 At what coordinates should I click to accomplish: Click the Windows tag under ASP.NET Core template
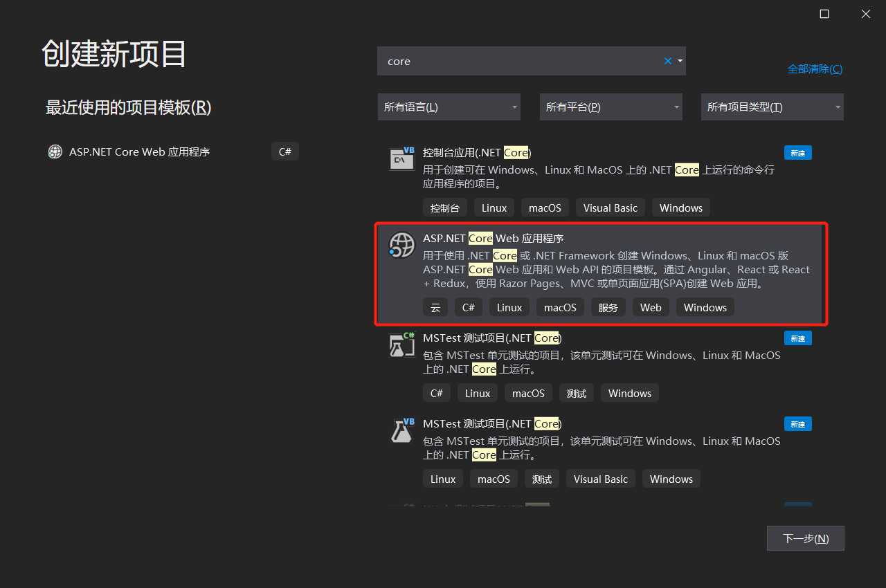click(705, 308)
